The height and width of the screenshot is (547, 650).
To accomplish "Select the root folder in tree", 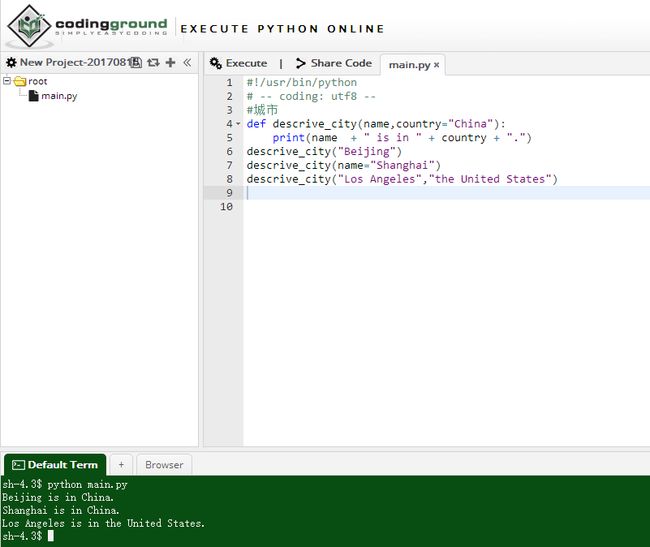I will click(x=31, y=81).
